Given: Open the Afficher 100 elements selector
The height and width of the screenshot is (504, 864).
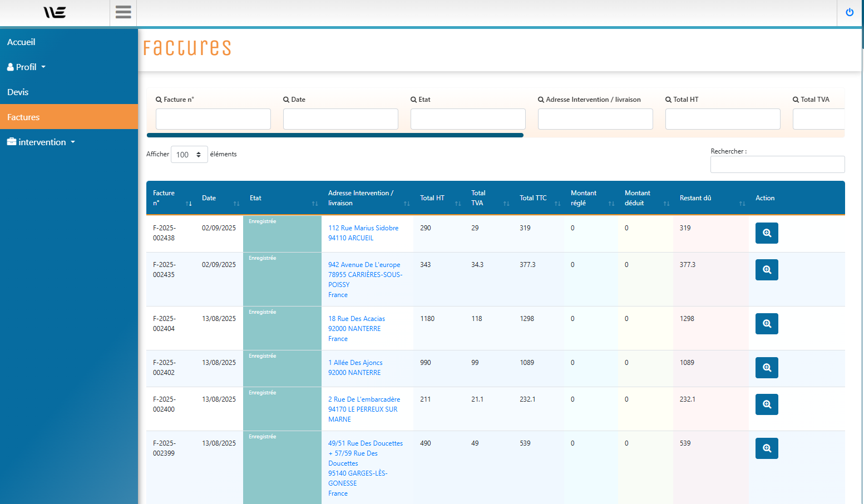Looking at the screenshot, I should [189, 155].
